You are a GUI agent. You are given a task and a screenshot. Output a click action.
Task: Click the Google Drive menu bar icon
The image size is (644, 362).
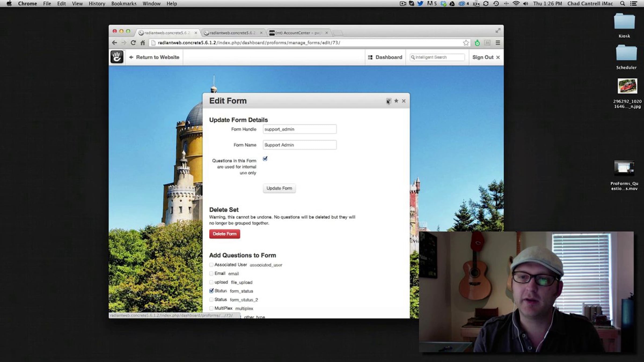coord(452,3)
